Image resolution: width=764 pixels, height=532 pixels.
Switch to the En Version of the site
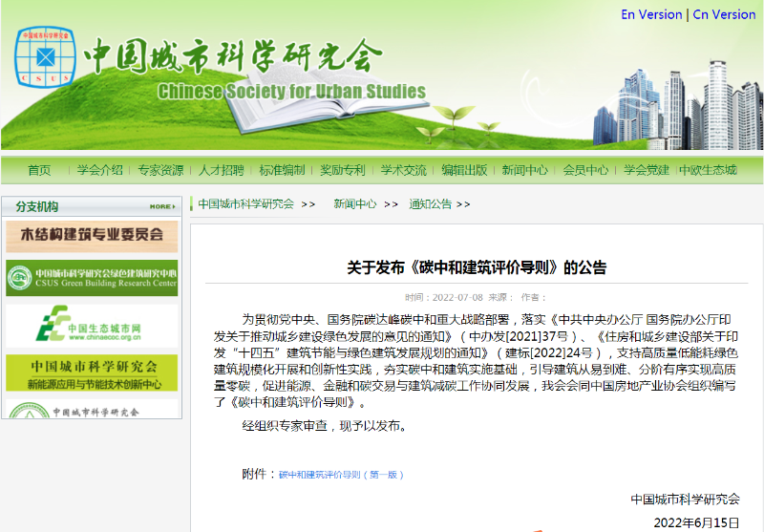[x=651, y=14]
